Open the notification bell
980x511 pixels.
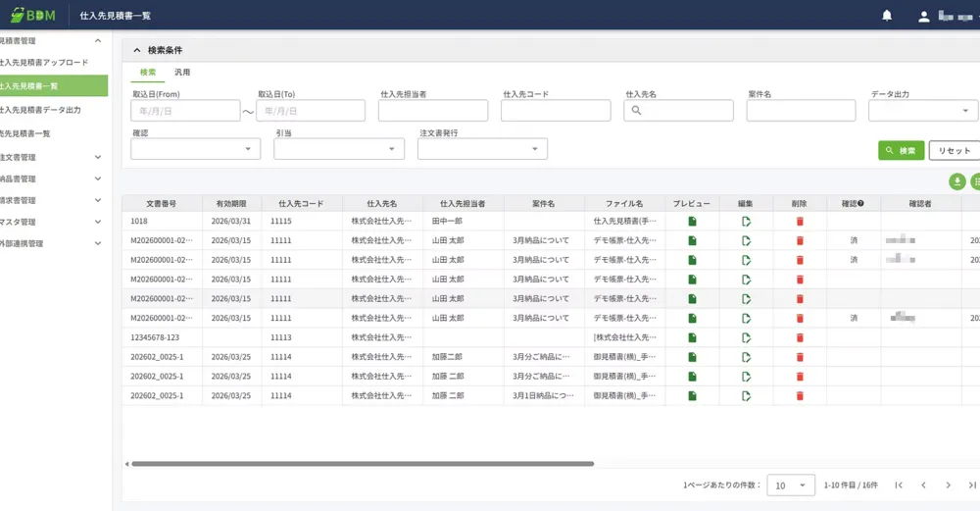[x=887, y=16]
